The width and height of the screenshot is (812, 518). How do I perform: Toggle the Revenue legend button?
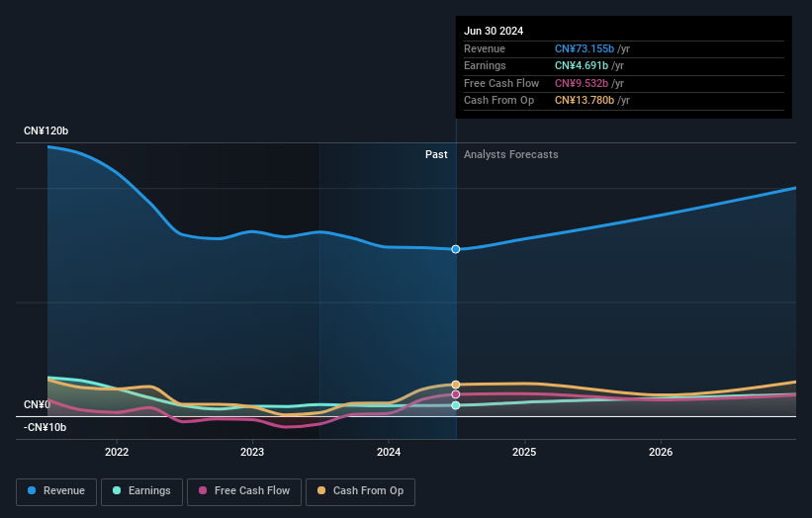[x=56, y=491]
